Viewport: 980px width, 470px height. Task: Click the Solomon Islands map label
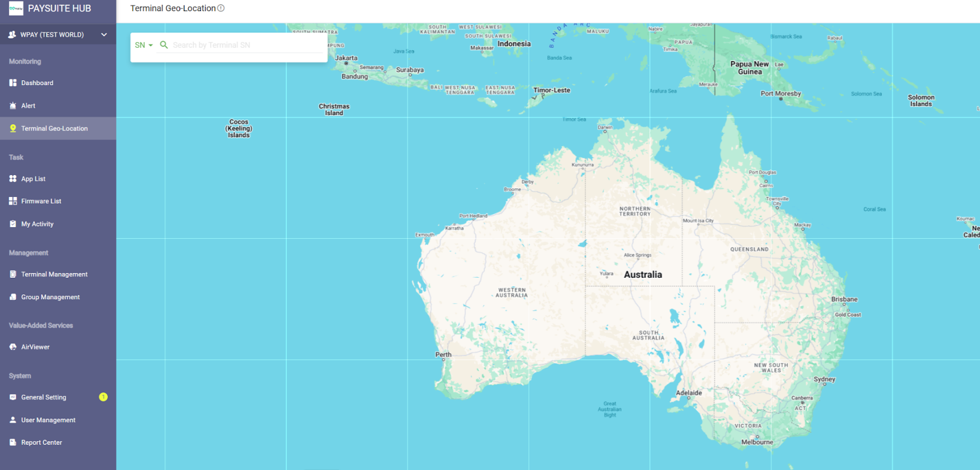921,100
